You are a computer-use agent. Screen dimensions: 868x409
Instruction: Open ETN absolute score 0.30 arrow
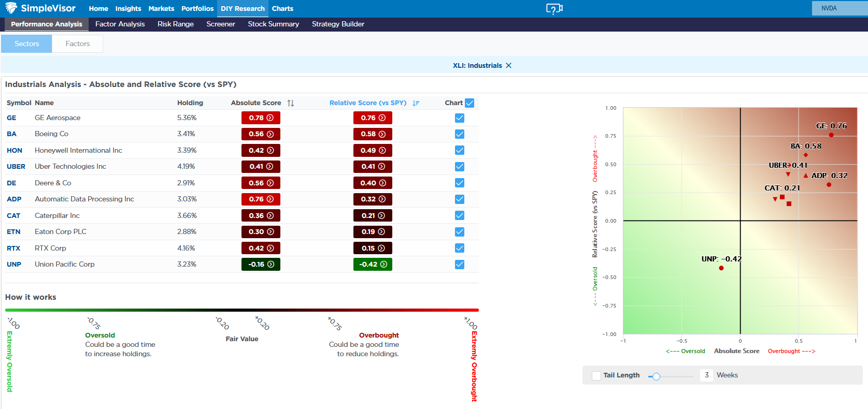click(x=270, y=232)
